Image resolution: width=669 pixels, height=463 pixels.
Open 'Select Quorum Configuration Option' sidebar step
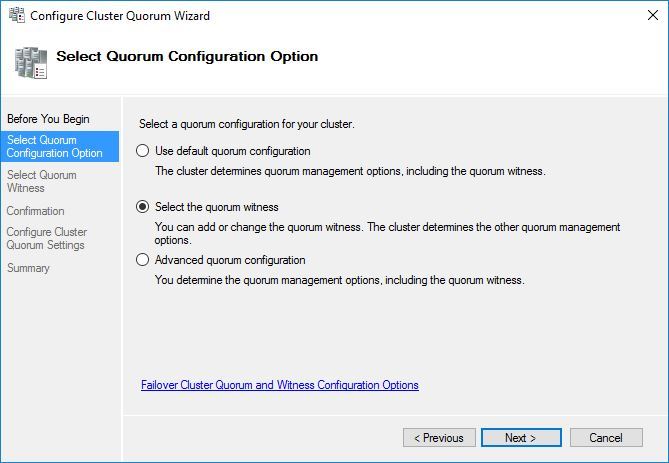[55, 146]
